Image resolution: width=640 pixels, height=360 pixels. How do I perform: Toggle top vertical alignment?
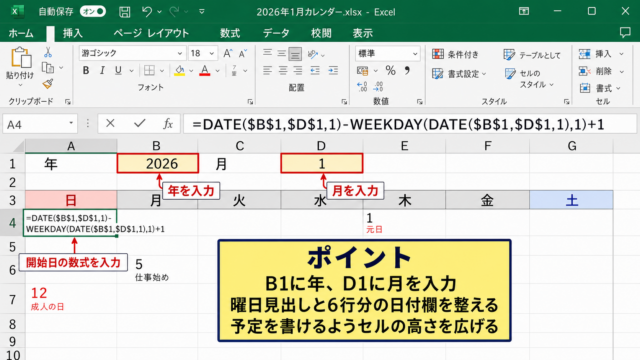[267, 53]
